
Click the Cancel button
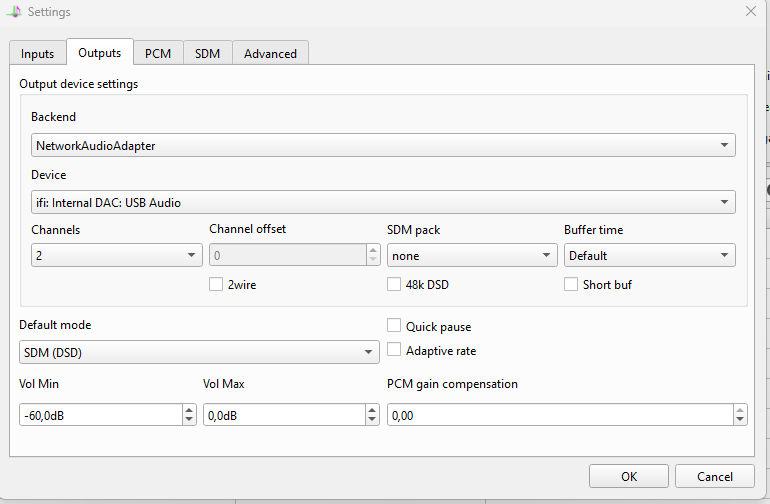pos(715,476)
